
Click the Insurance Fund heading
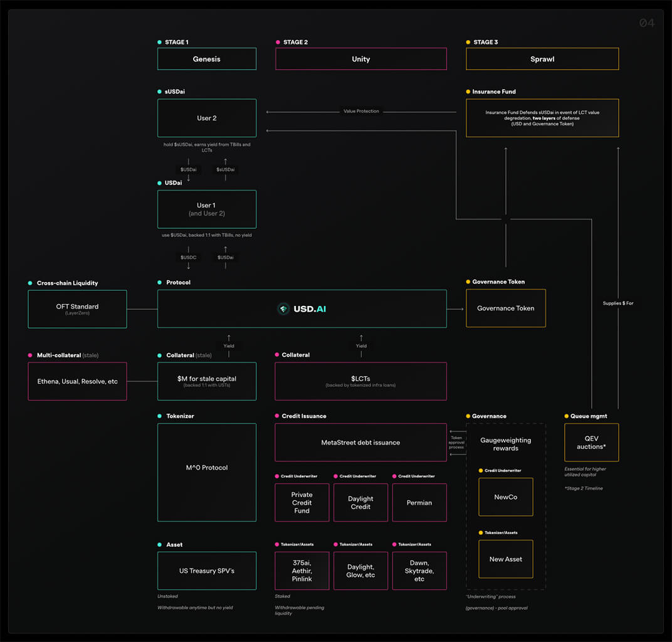(x=494, y=92)
